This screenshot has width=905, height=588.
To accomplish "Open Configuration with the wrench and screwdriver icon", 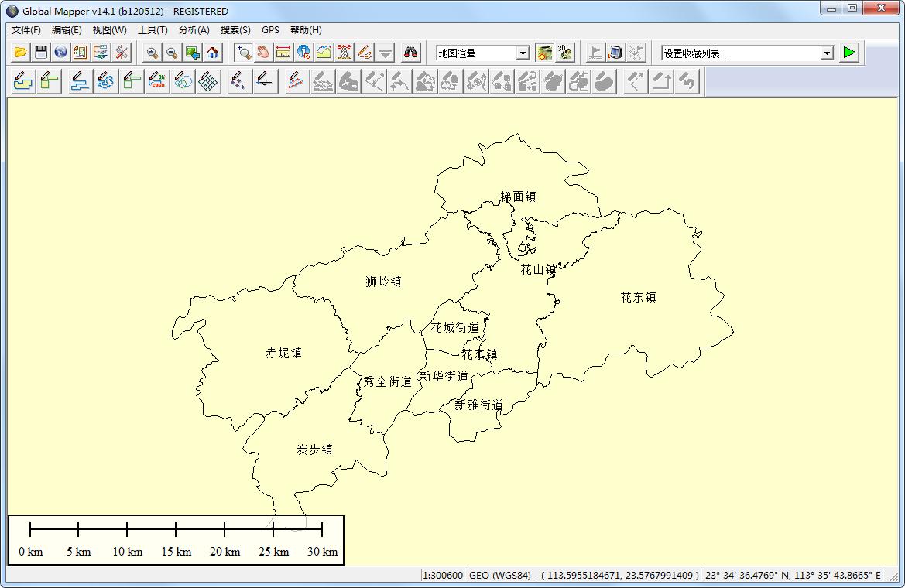I will coord(122,53).
